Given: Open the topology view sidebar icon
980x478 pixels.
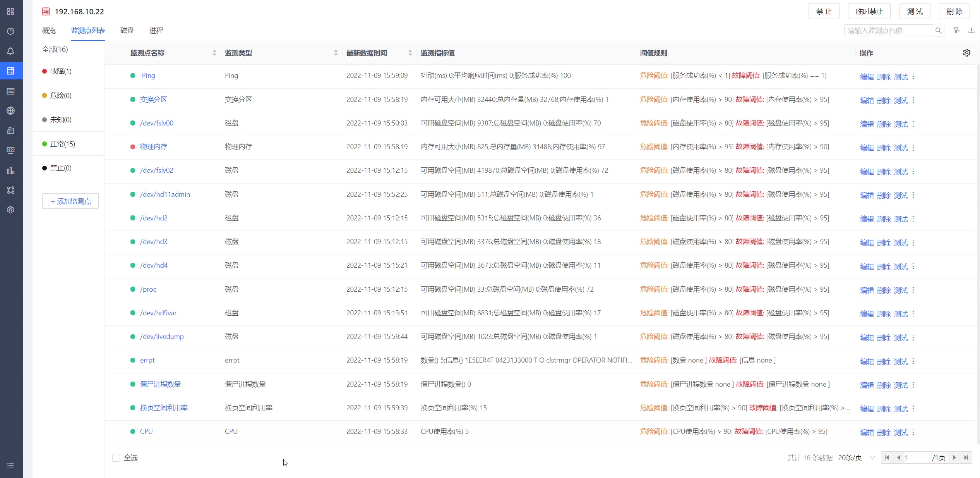Looking at the screenshot, I should point(11,190).
